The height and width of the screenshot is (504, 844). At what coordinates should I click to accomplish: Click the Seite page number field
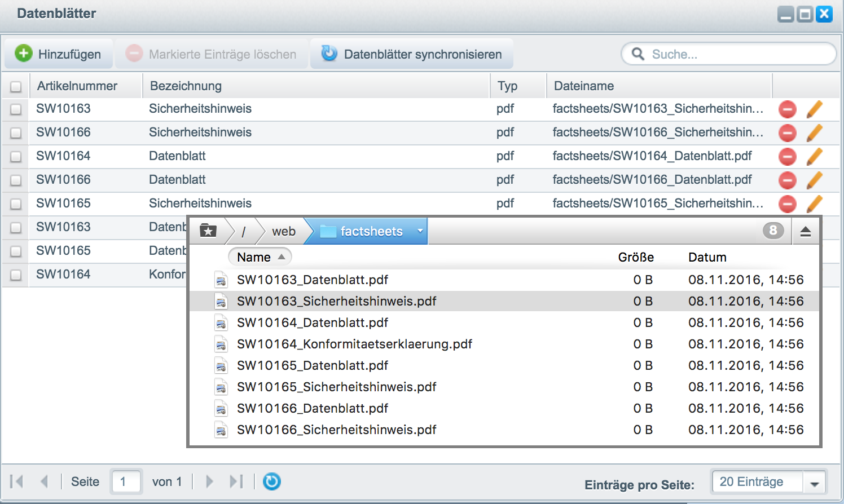tap(126, 481)
